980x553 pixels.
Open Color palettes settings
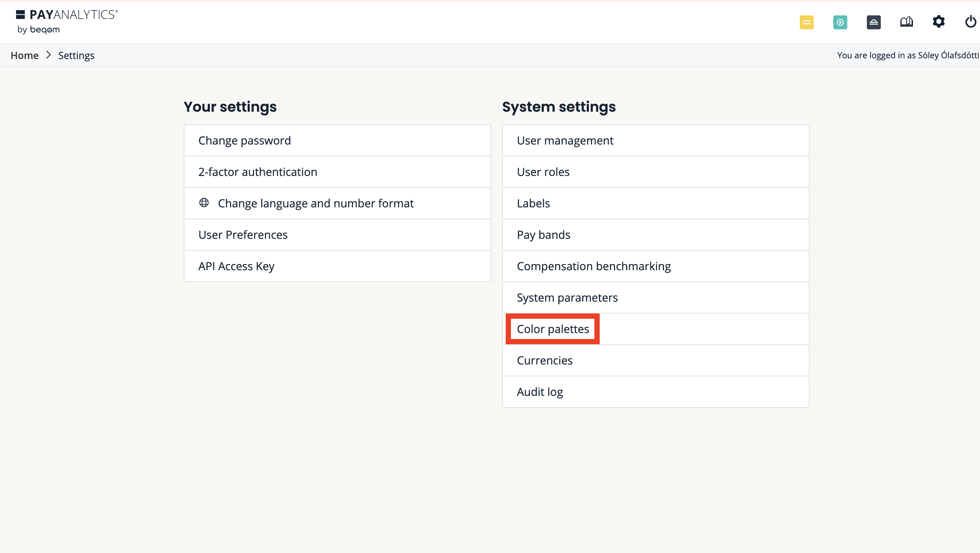pos(553,329)
